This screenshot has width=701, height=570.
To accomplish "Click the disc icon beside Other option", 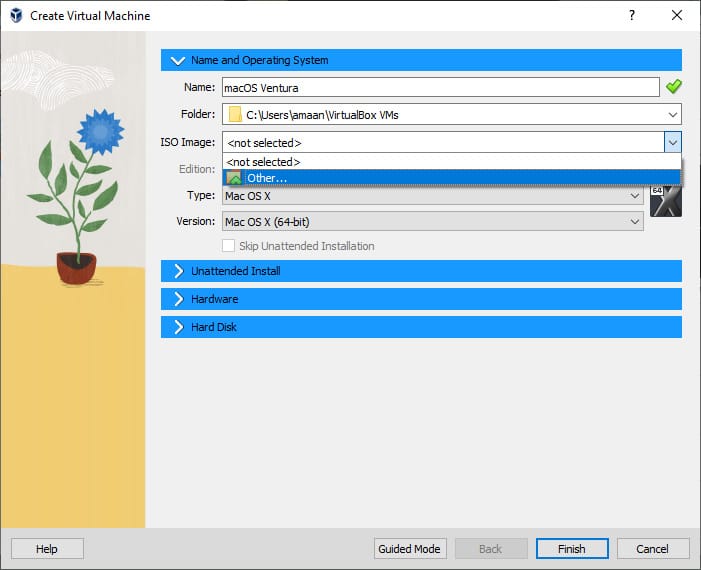I will coord(234,178).
